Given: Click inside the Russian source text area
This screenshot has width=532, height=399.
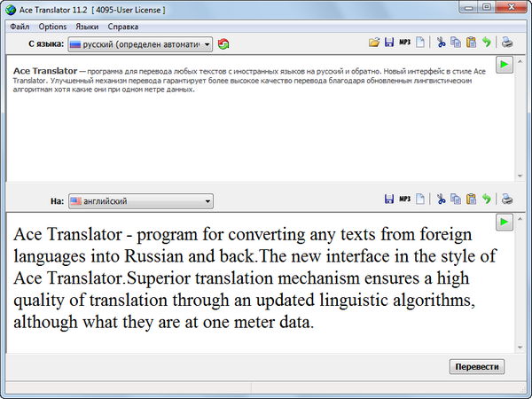Looking at the screenshot, I should (x=248, y=133).
